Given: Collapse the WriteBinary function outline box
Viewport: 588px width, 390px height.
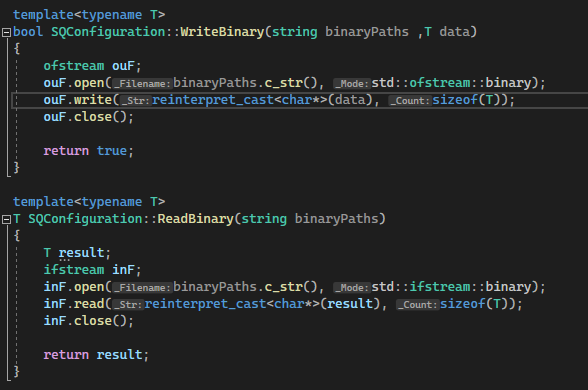Looking at the screenshot, I should (6, 33).
